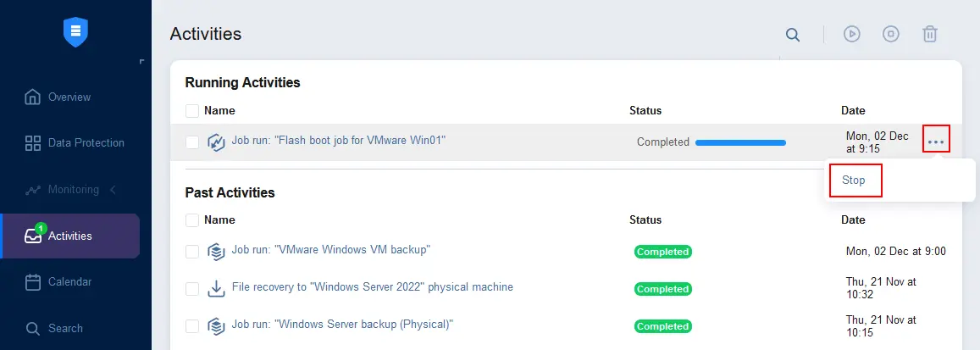
Task: Collapse the sidebar using the small corner toggle
Action: 141,62
